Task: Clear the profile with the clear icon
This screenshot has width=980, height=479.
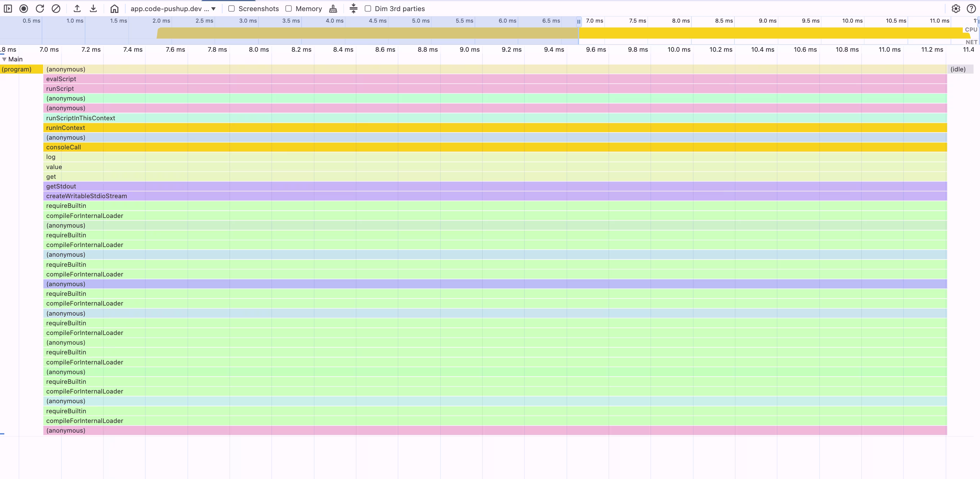Action: click(56, 8)
